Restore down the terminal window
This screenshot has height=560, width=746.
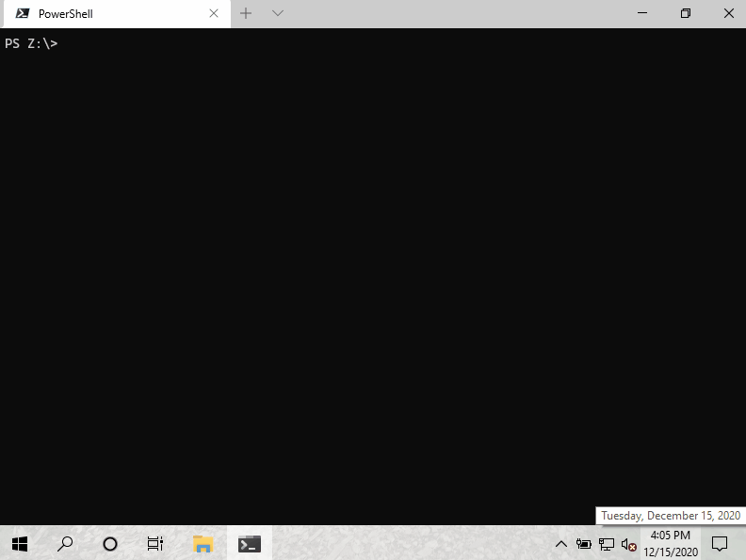(685, 13)
